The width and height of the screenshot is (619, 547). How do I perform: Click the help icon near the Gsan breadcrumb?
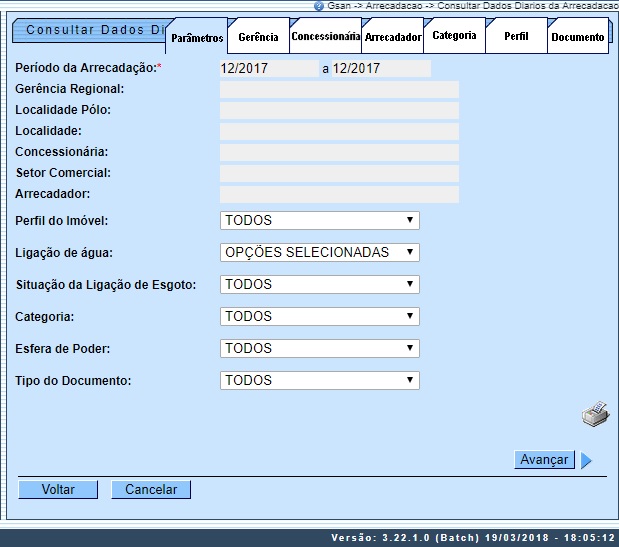(318, 5)
